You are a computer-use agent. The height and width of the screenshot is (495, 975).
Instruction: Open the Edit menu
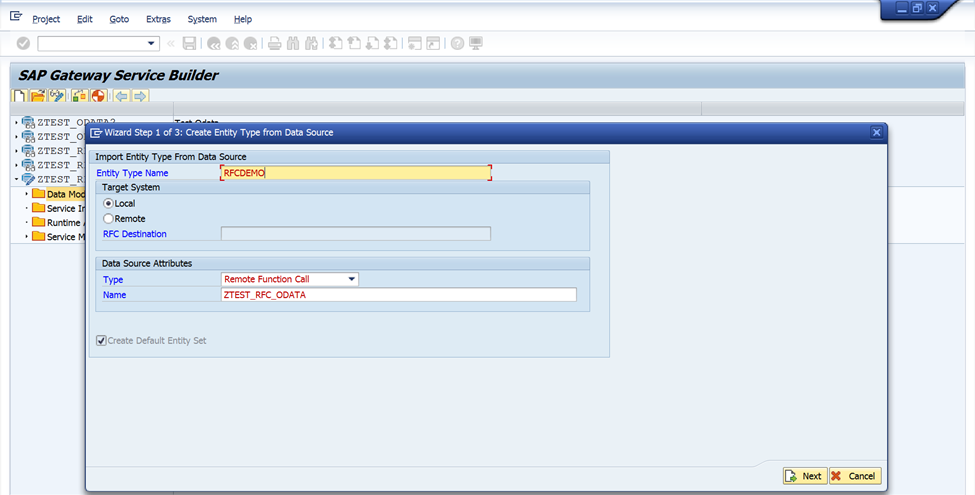pyautogui.click(x=85, y=19)
